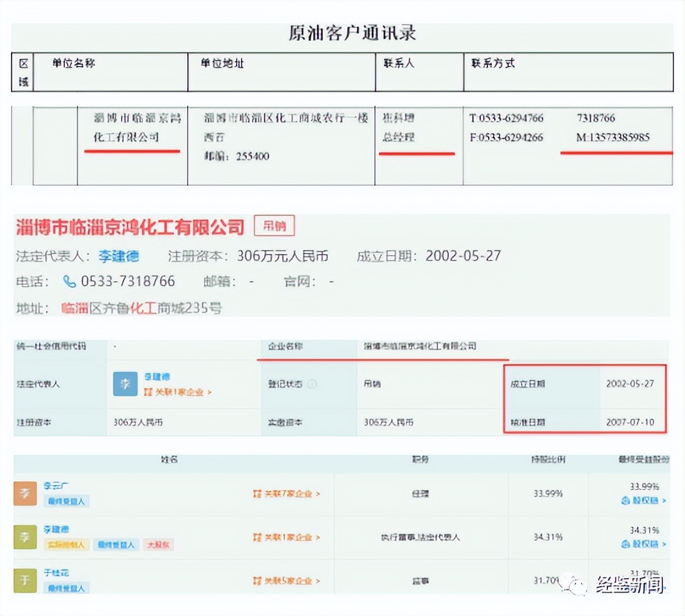
Task: Click the 持股比例 column header
Action: [548, 460]
